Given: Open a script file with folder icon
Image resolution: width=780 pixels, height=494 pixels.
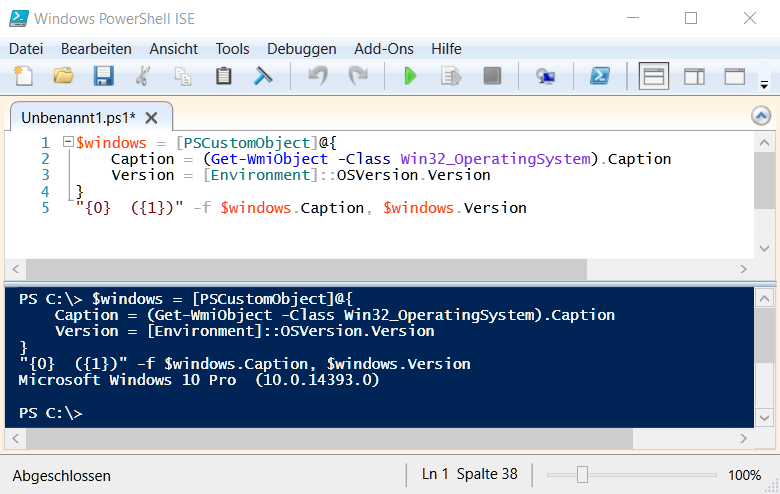Looking at the screenshot, I should [64, 76].
